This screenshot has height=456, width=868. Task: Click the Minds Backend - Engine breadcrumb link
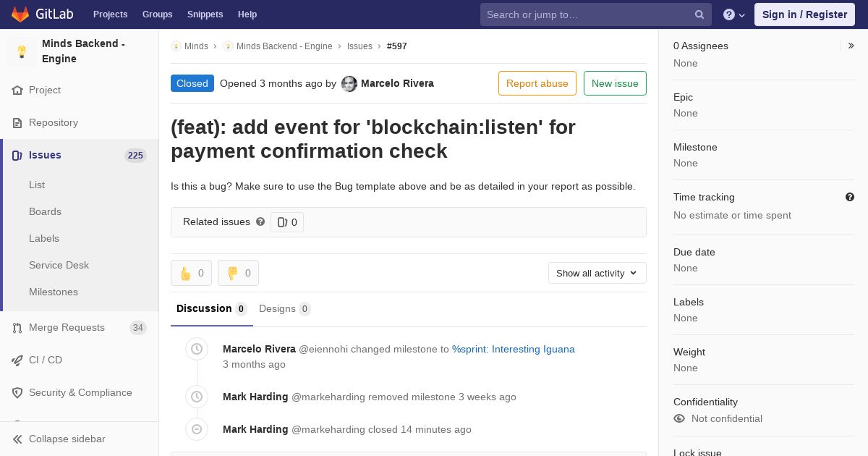click(x=284, y=46)
